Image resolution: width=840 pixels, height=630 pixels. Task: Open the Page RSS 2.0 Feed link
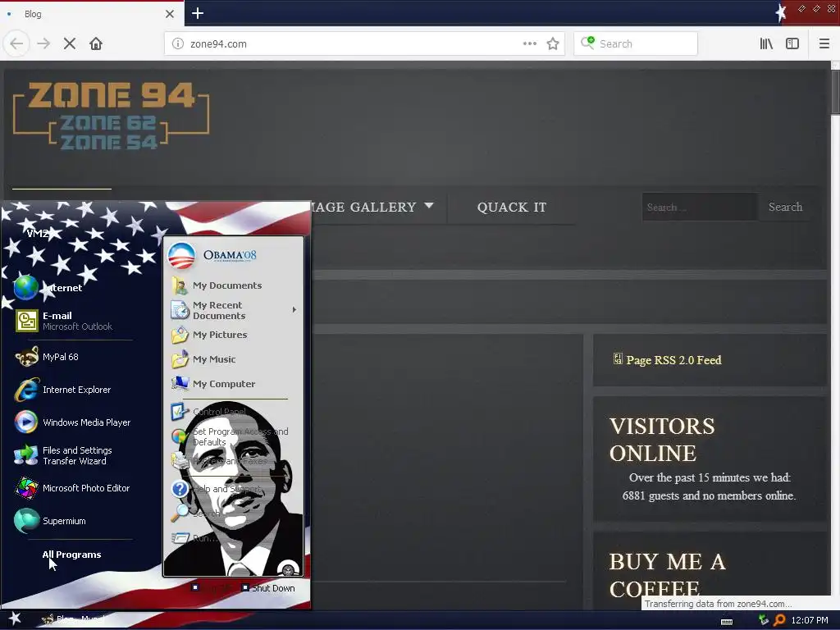coord(673,360)
